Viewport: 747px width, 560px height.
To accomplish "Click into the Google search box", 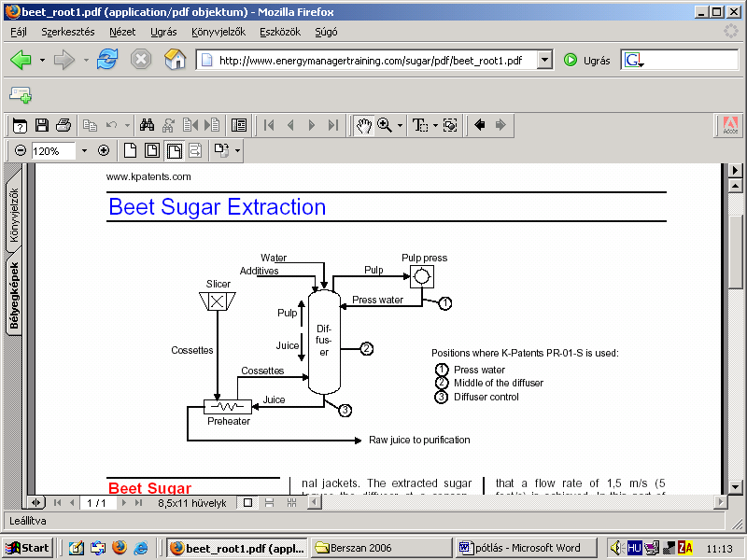I will click(x=692, y=60).
